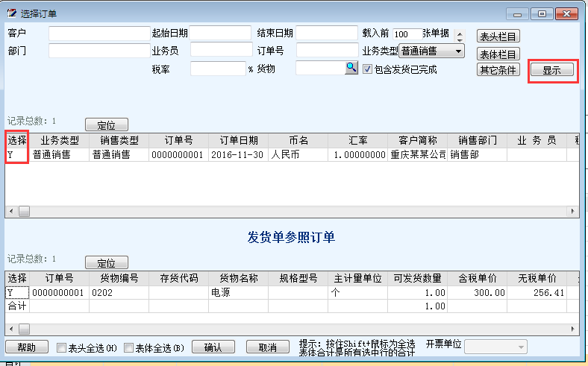Click the 表体栏目 button
588x366 pixels.
pyautogui.click(x=498, y=53)
